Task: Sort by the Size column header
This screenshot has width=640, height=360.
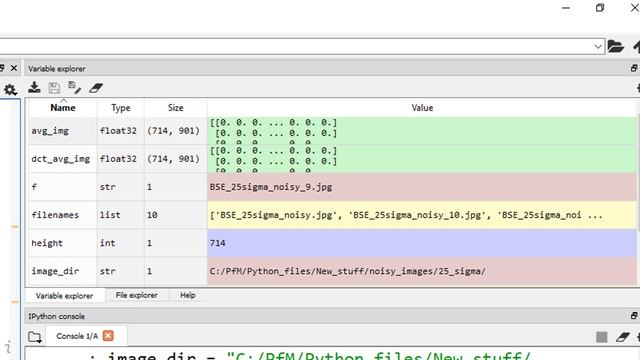Action: [x=176, y=108]
